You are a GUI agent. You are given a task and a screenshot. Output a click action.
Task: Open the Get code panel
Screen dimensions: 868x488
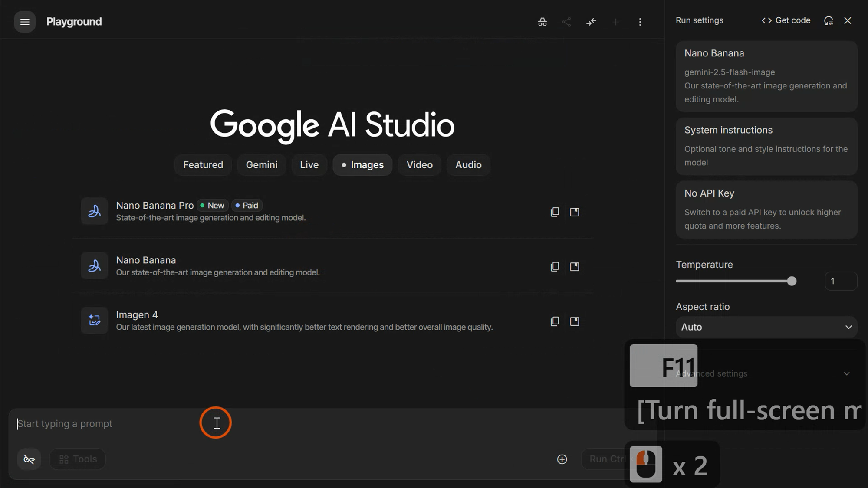[786, 20]
